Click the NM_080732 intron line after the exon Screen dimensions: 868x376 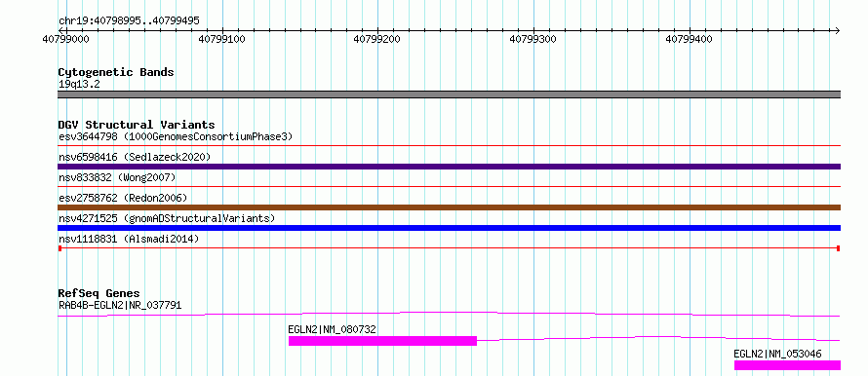pyautogui.click(x=658, y=338)
